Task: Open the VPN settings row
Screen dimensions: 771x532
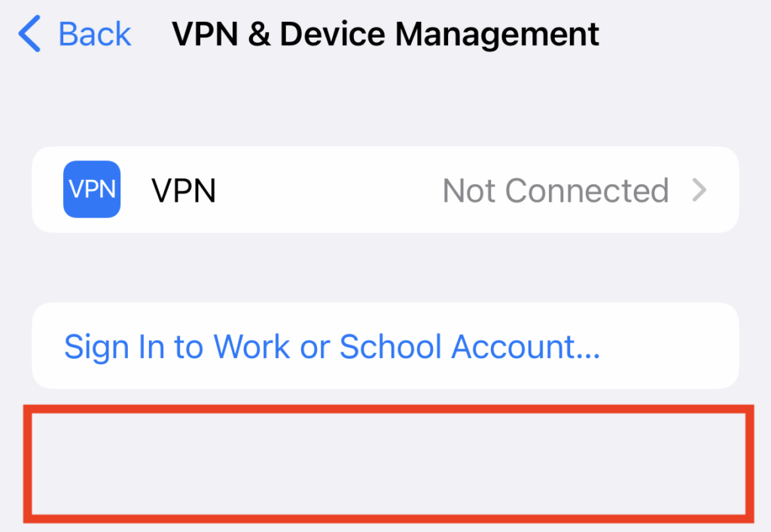Action: click(385, 190)
